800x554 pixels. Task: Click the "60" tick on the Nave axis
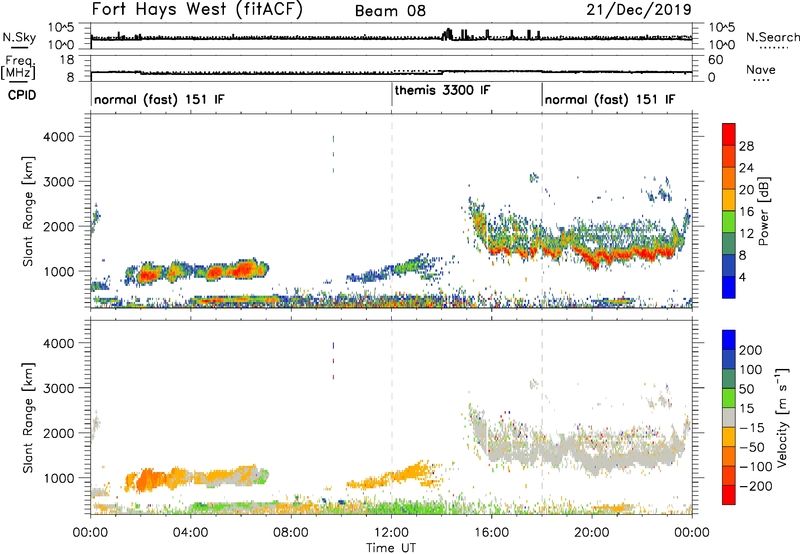(716, 60)
